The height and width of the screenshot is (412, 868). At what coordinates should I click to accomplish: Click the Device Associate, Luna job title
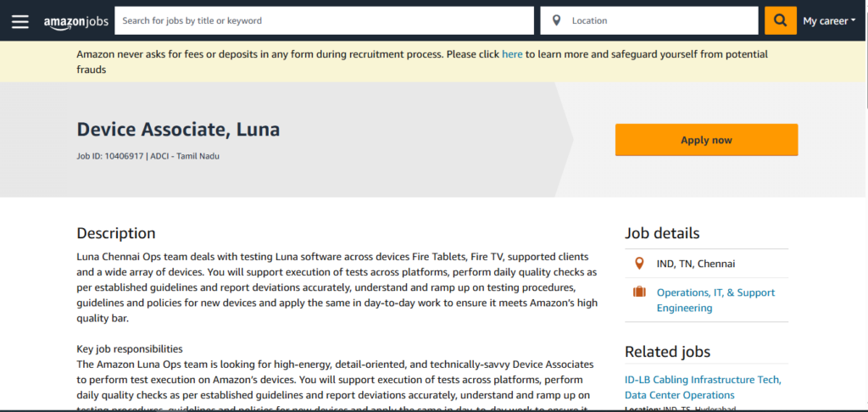178,129
